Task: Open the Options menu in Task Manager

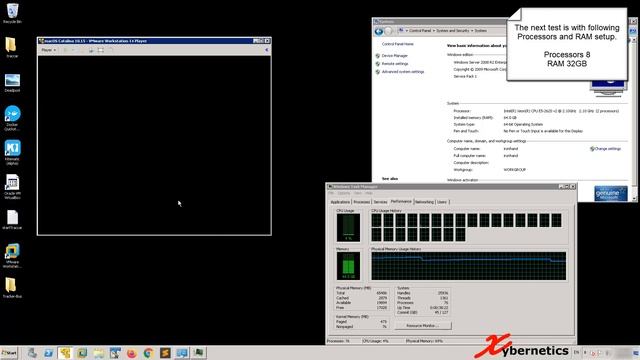Action: 344,193
